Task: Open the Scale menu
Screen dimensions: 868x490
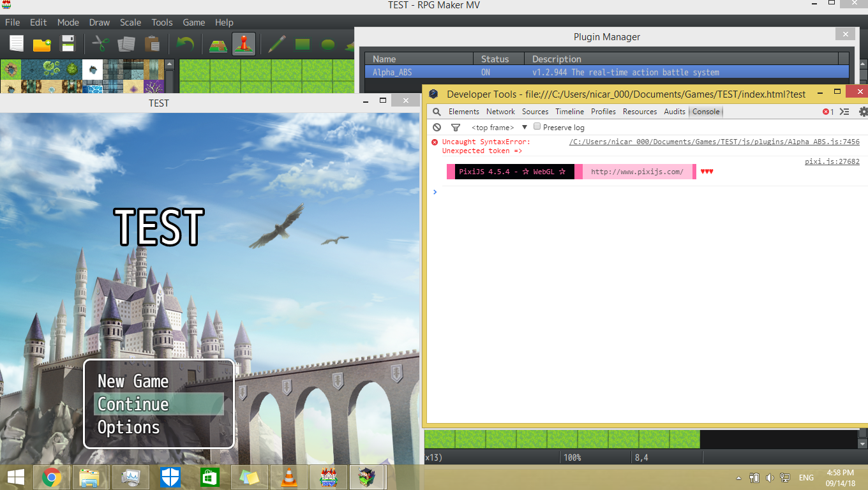Action: 131,22
